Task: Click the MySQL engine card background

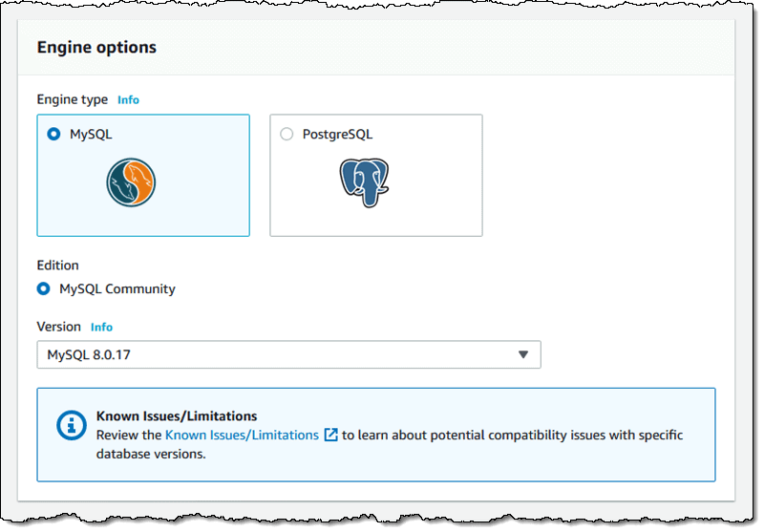Action: (143, 176)
